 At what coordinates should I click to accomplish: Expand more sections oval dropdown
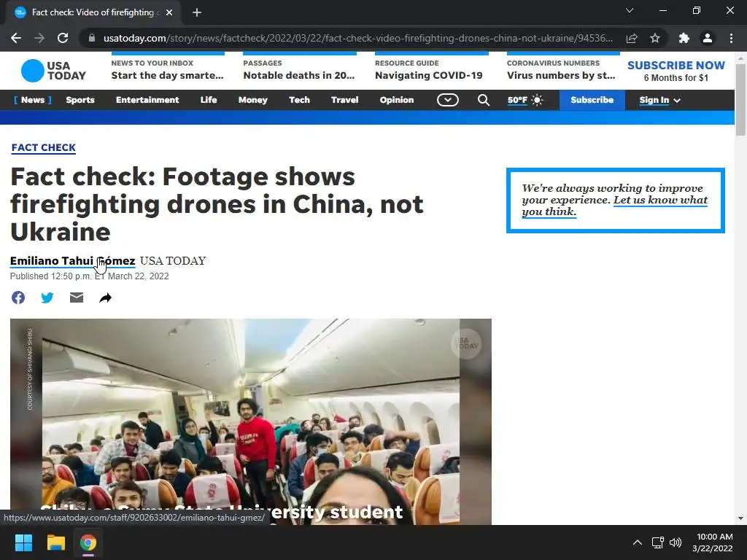(x=448, y=100)
